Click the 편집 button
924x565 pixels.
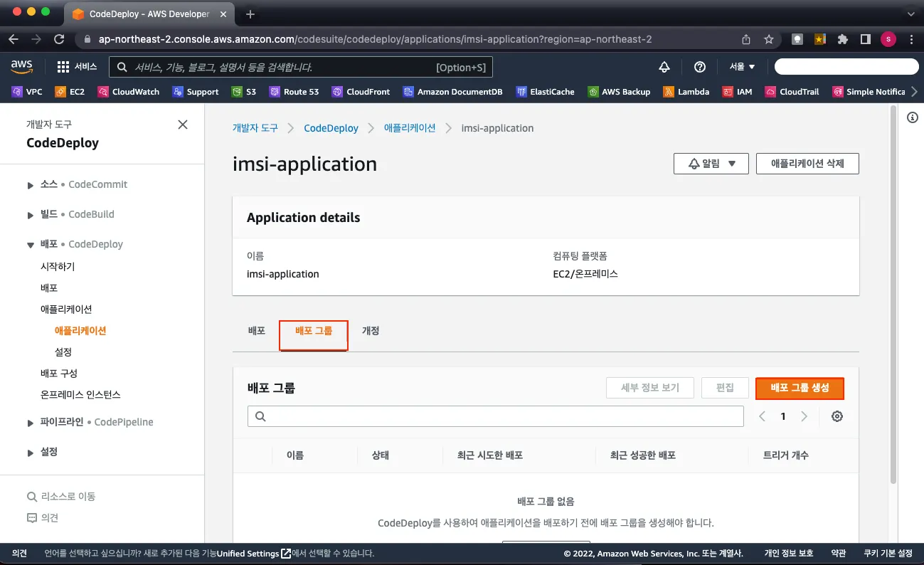[x=725, y=388]
